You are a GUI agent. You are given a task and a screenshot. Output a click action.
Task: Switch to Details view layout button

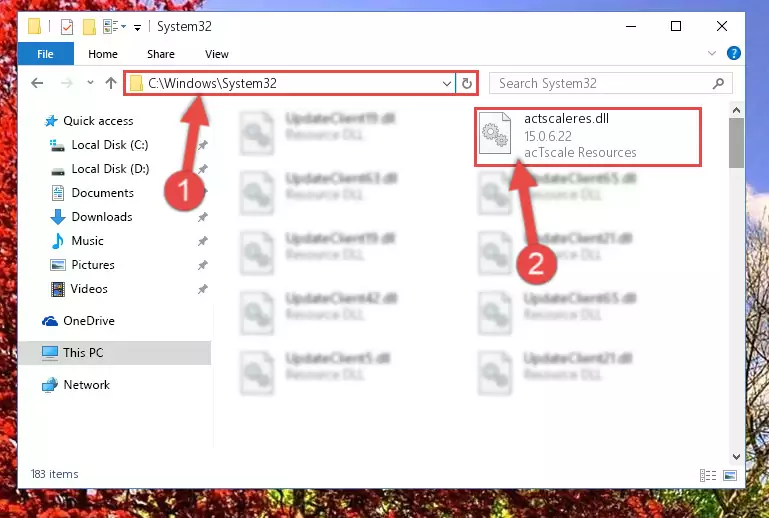point(707,475)
